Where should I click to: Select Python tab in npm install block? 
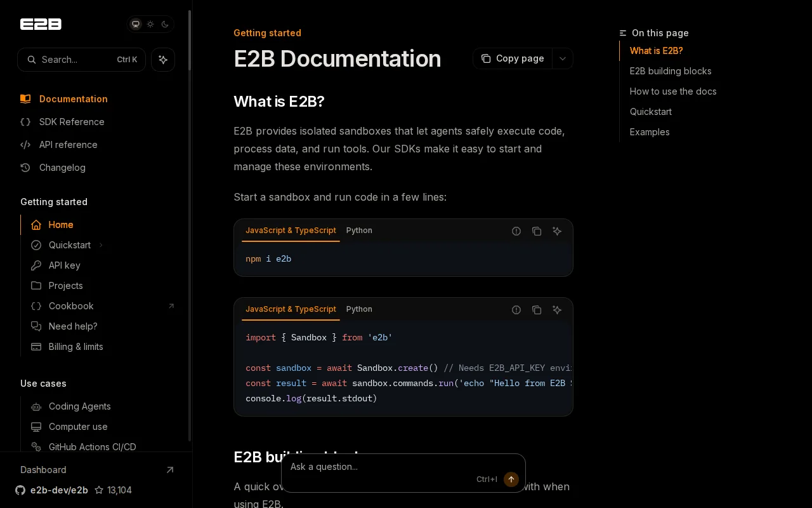[x=359, y=231]
